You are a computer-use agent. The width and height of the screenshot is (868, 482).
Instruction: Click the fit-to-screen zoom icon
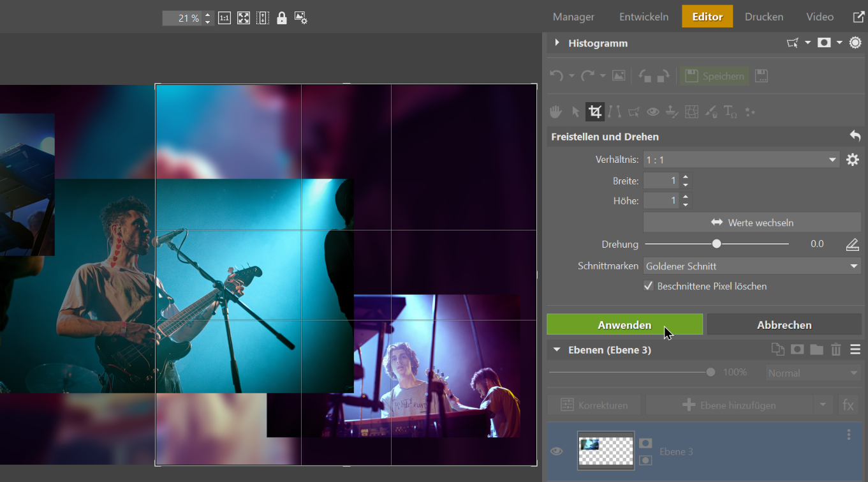244,18
